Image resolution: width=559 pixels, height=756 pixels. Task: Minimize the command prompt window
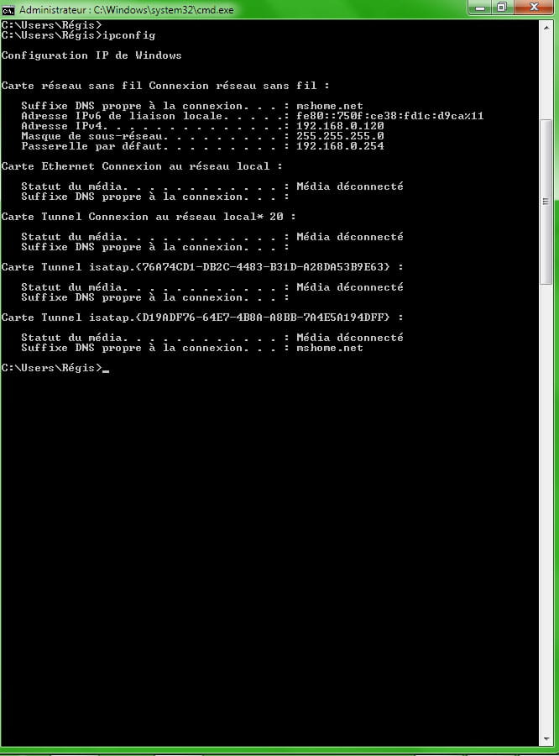point(480,8)
